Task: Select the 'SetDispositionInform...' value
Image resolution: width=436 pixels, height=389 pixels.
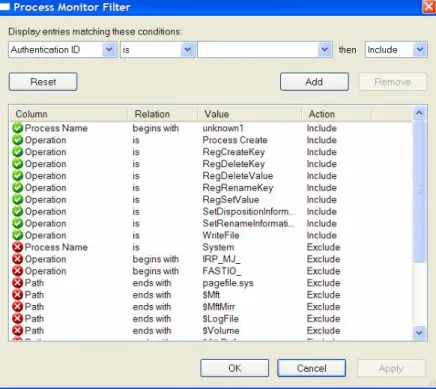Action: click(x=249, y=211)
